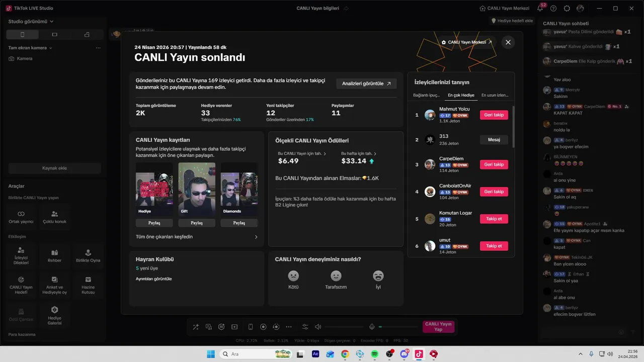Follow back CarpeDiem
Viewport: 644px width, 362px height.
(x=494, y=164)
